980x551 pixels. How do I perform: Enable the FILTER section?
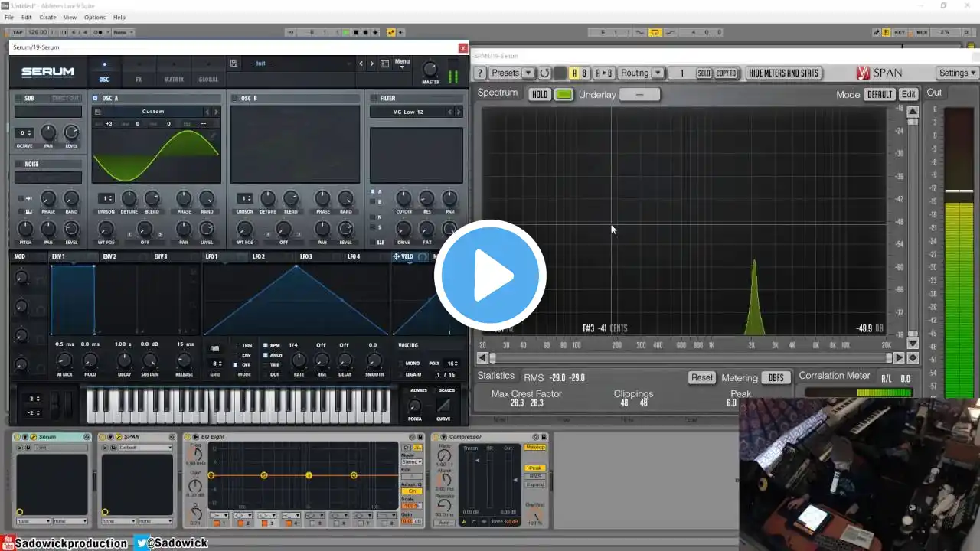pyautogui.click(x=374, y=98)
